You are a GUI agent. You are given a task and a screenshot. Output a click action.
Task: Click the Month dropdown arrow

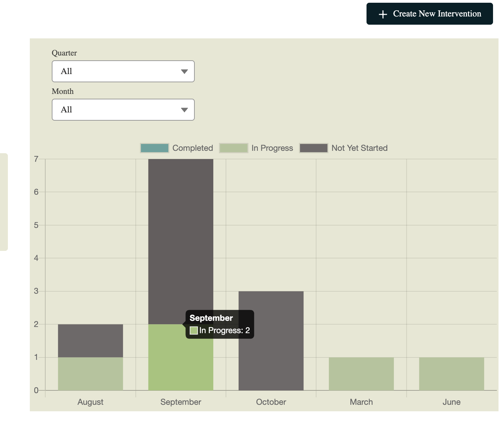[184, 110]
